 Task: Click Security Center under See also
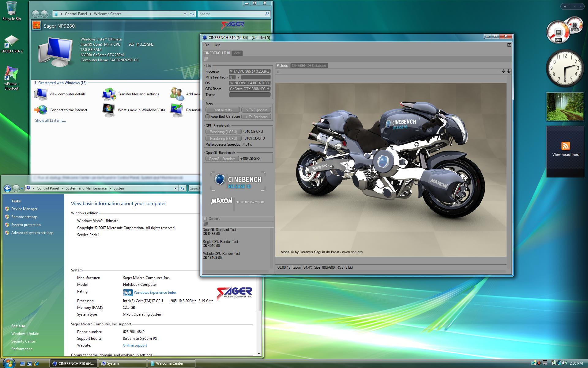[x=24, y=341]
